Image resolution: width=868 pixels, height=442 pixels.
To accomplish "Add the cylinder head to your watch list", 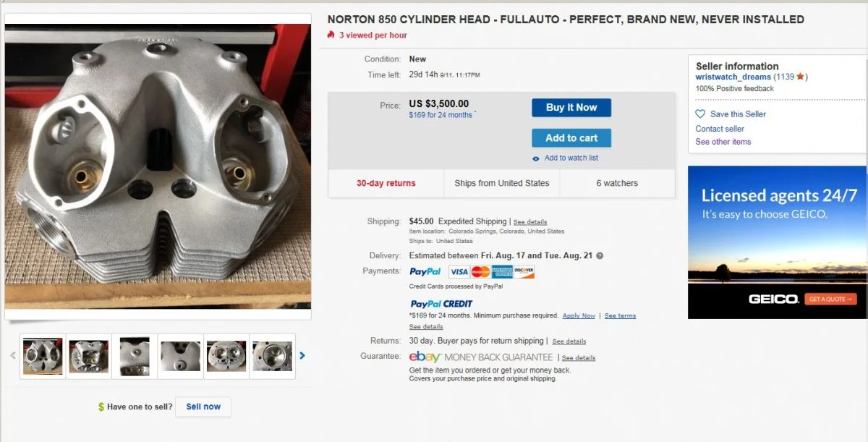I will 571,158.
